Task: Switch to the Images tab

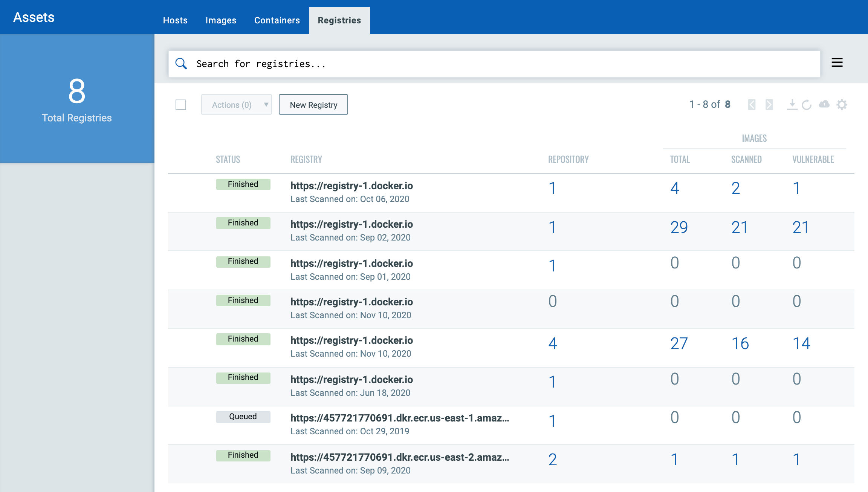Action: tap(221, 20)
